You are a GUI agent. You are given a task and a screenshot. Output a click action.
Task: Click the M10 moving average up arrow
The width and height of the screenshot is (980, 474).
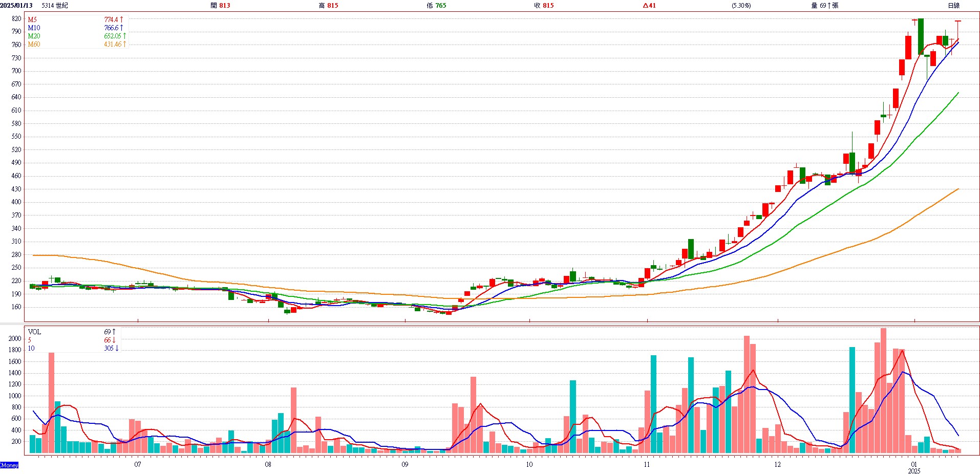tap(122, 28)
